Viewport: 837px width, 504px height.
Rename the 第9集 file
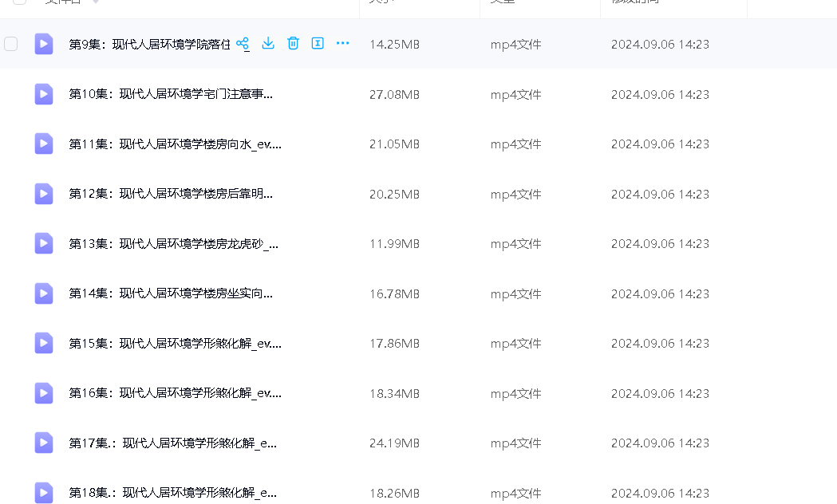click(x=318, y=43)
